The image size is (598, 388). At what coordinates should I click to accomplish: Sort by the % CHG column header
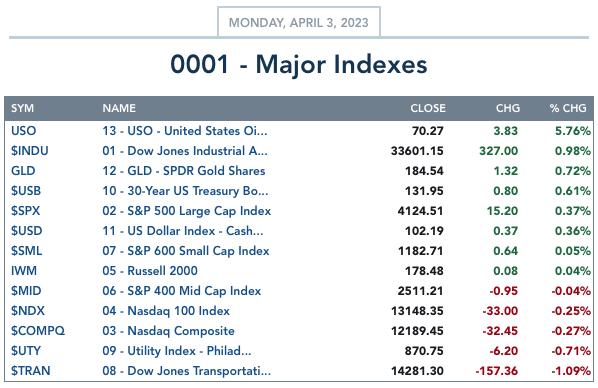click(568, 108)
